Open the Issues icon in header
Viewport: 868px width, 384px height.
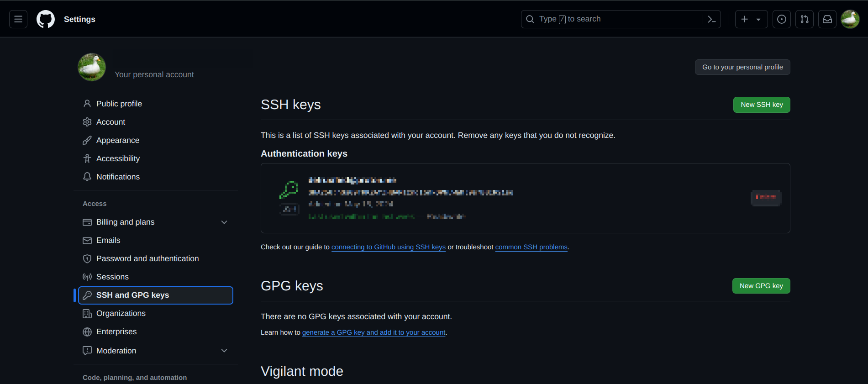(781, 19)
